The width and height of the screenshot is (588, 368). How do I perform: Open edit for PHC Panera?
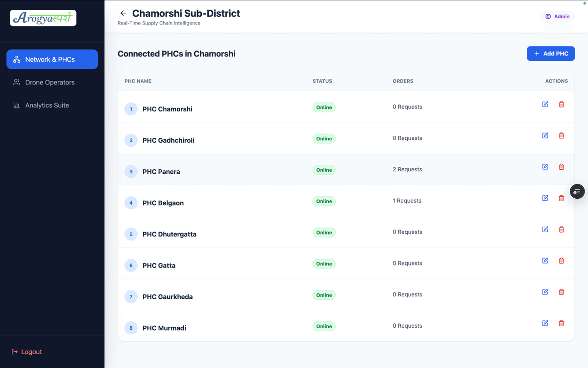pos(545,167)
